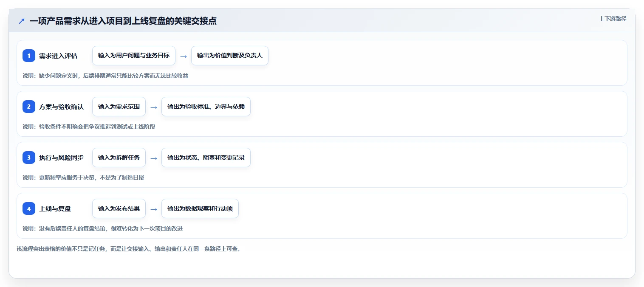
Task: Select the 输入为拆解任务 box
Action: [119, 158]
